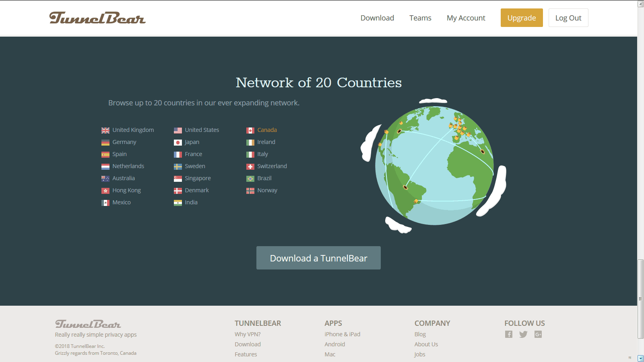
Task: Click the Log Out button
Action: [568, 18]
